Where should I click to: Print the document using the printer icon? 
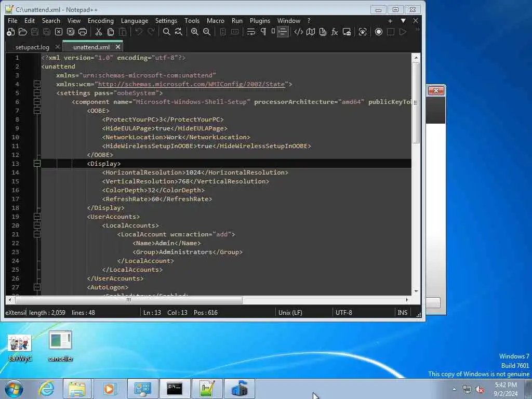(83, 32)
